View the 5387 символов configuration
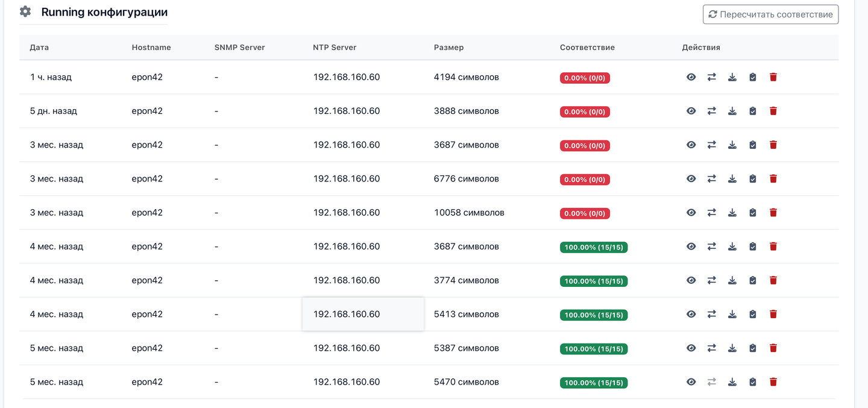 tap(691, 348)
